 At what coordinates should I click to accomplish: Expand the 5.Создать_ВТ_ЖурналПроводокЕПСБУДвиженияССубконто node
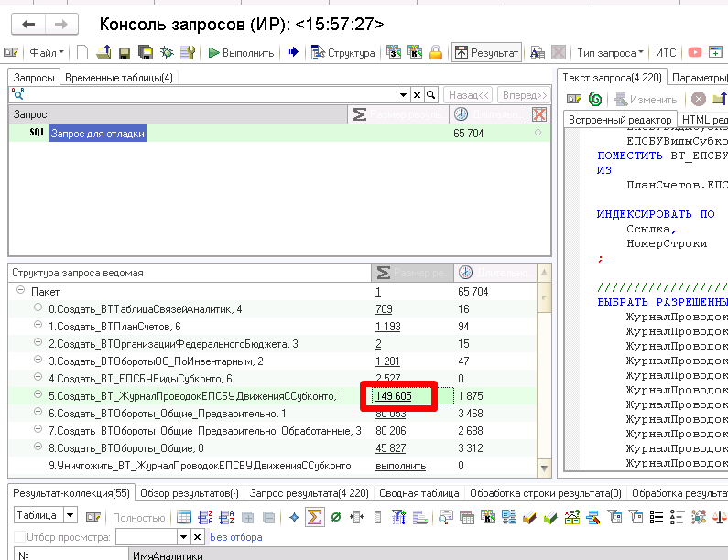[x=38, y=395]
